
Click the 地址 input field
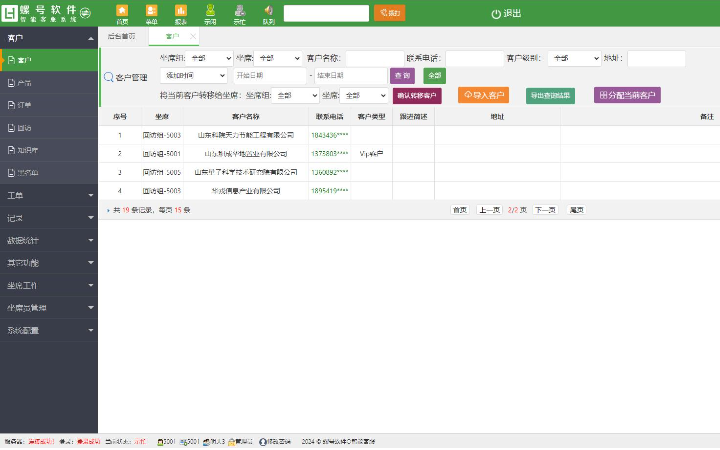tap(656, 58)
